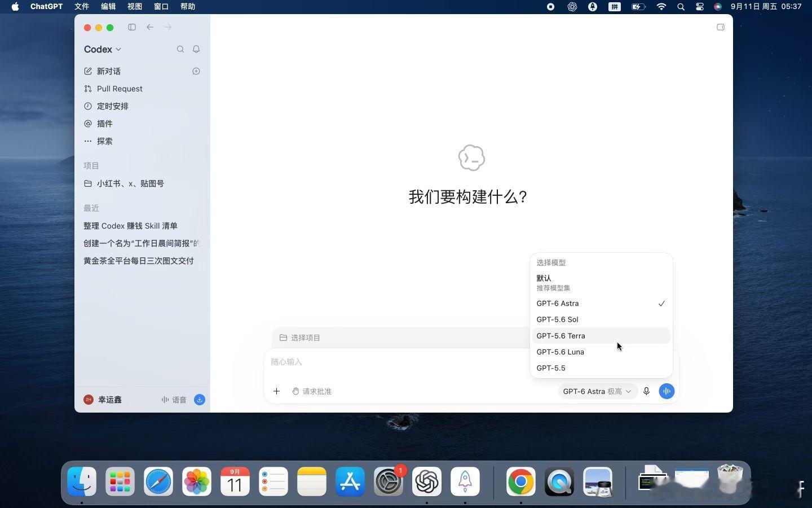
Task: Start voice mode with blue waveform button
Action: click(x=667, y=391)
